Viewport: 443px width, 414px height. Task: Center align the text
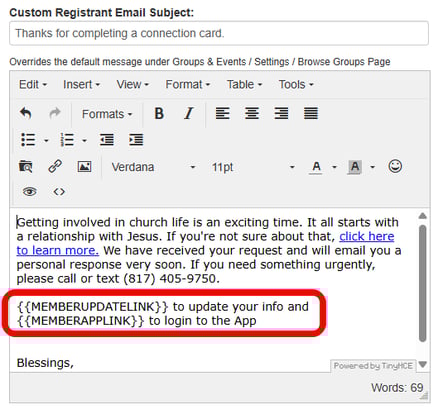coord(252,113)
